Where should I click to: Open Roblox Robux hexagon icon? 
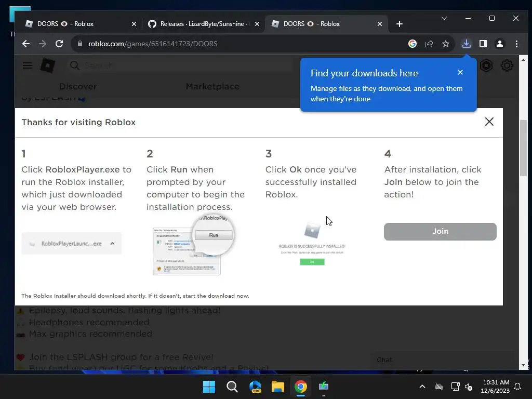(x=486, y=65)
